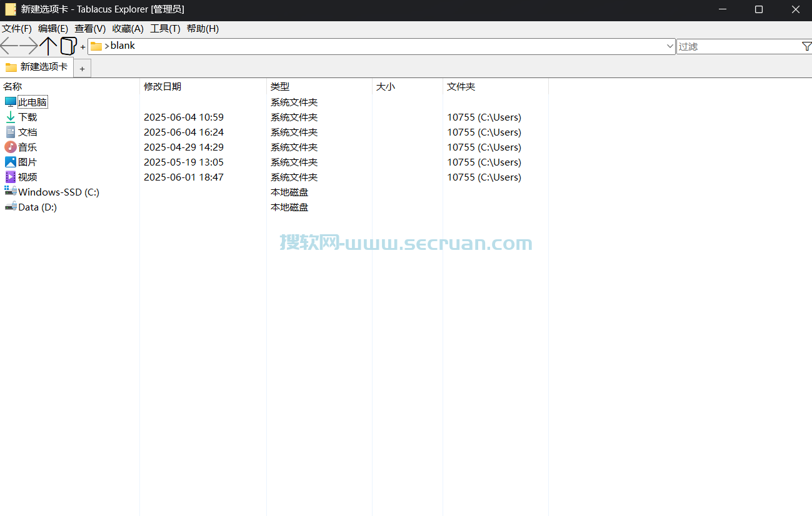Select the Data (D:) name

coord(38,207)
